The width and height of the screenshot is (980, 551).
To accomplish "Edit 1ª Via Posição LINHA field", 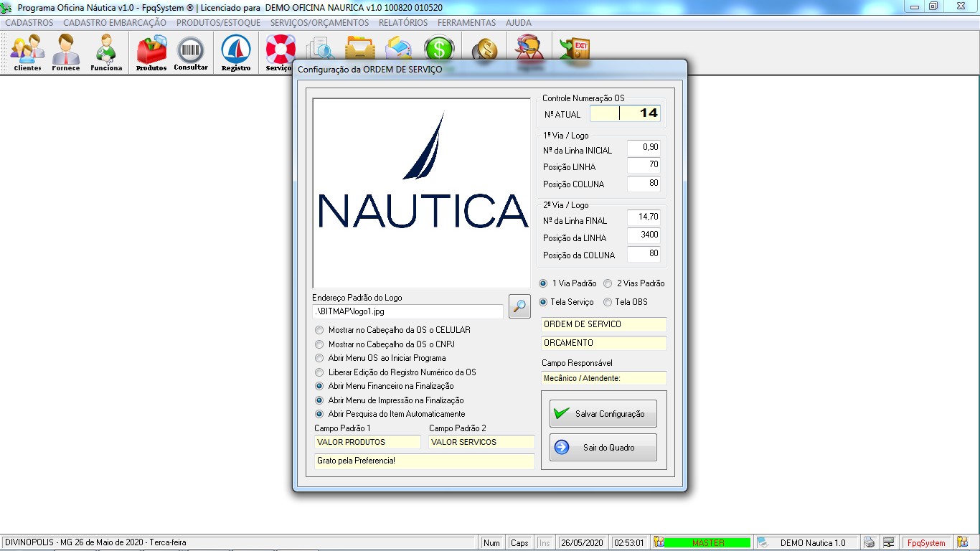I will (644, 165).
